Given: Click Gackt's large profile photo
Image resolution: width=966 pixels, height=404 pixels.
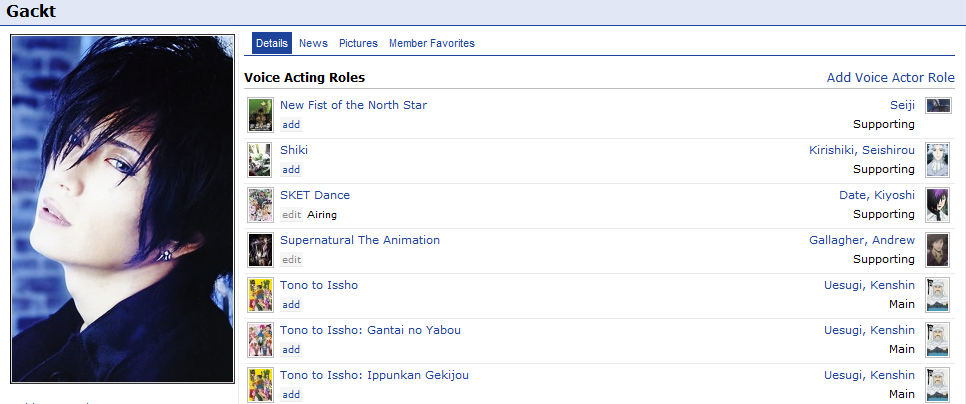Looking at the screenshot, I should point(123,209).
